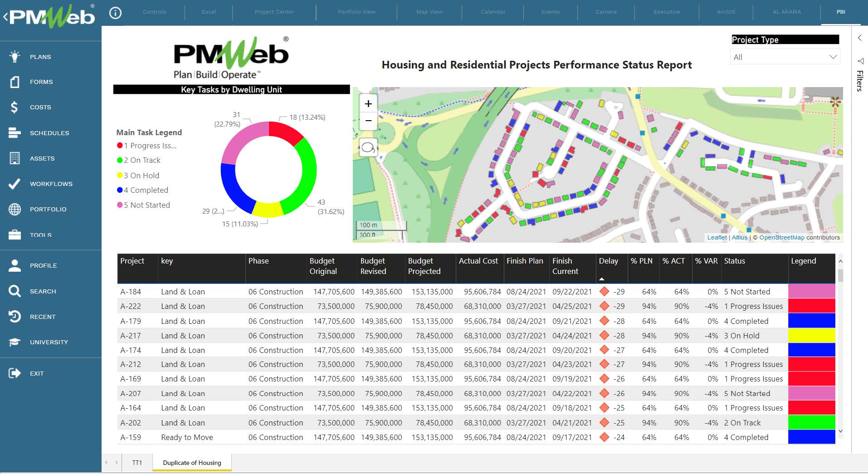Viewport: 868px width, 474px height.
Task: Go to next report page arrow
Action: [117, 463]
